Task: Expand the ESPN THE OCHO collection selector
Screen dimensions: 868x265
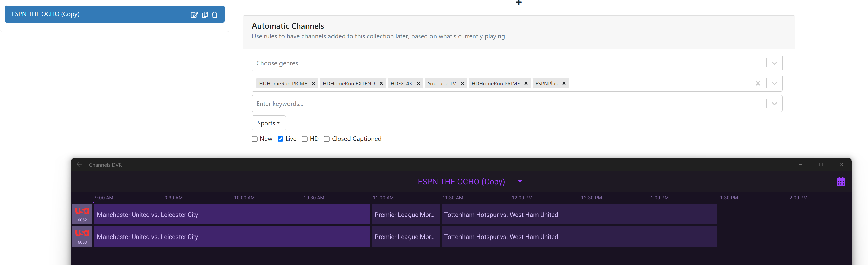Action: pos(520,181)
